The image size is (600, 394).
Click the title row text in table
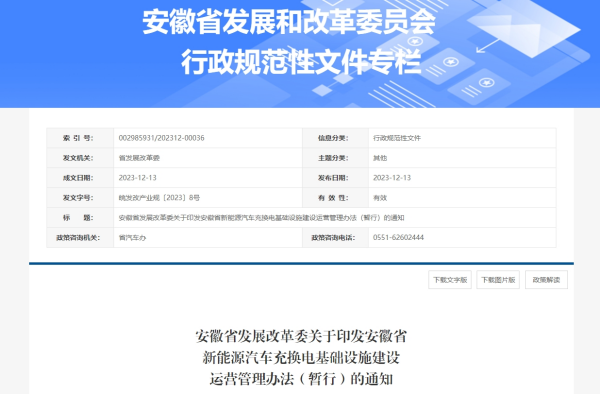[261, 218]
